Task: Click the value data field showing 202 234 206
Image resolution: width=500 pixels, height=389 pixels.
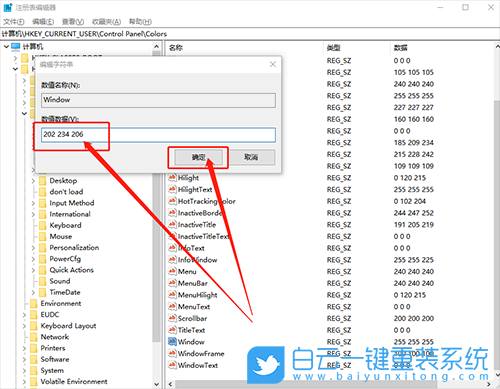Action: (158, 134)
